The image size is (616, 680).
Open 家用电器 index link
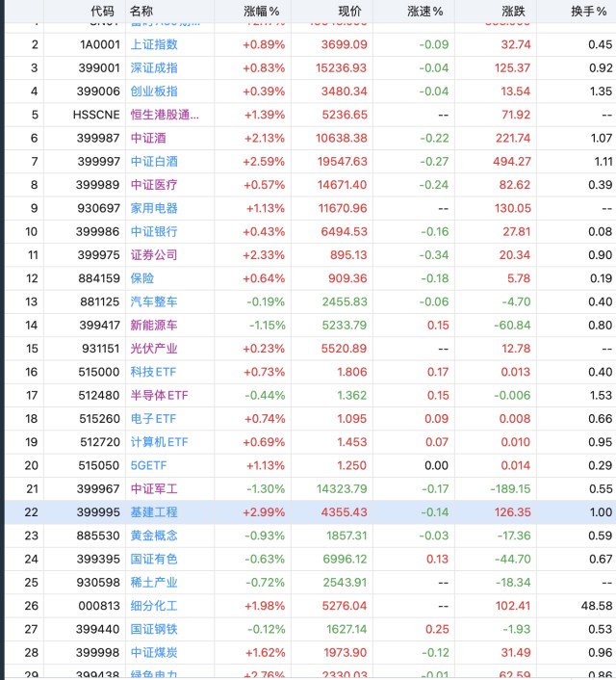154,209
